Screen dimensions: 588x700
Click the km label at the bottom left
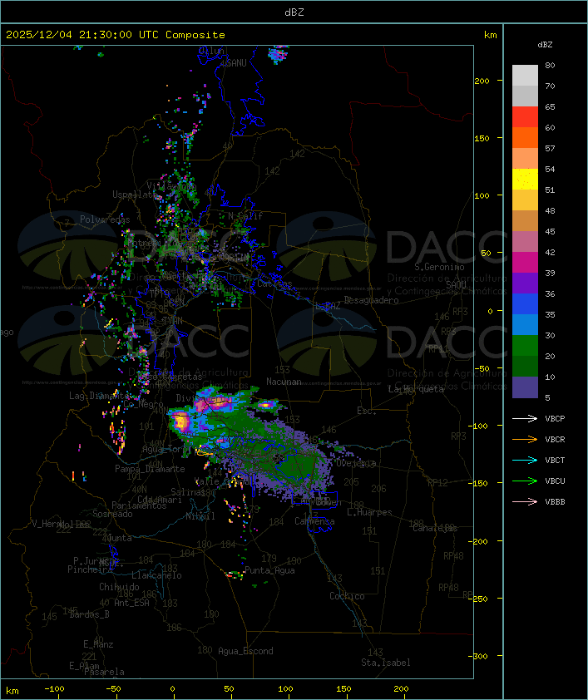(x=12, y=691)
